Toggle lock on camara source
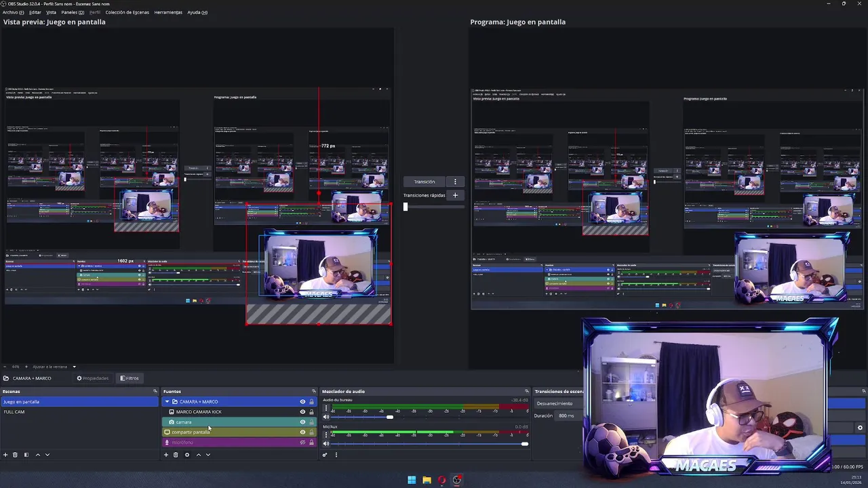Image resolution: width=868 pixels, height=488 pixels. click(x=311, y=422)
